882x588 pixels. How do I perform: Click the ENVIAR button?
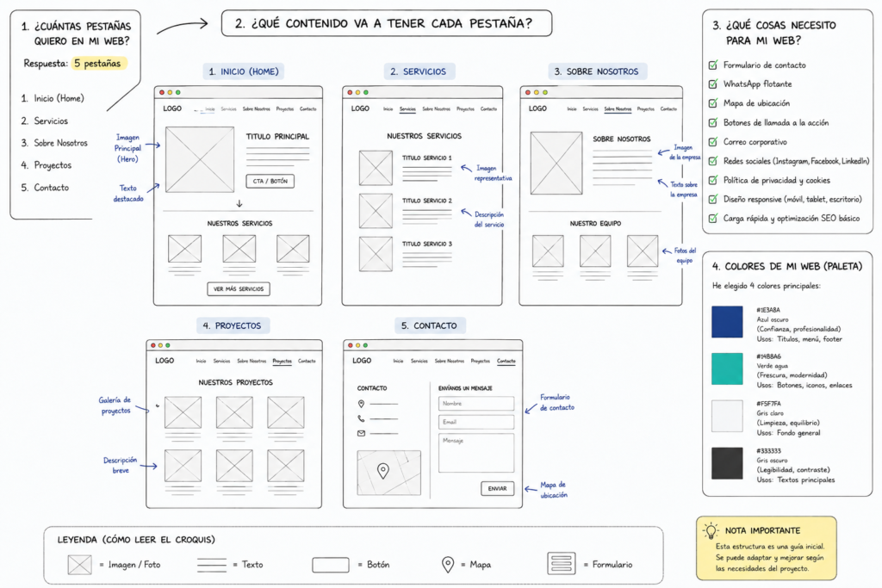[x=497, y=488]
